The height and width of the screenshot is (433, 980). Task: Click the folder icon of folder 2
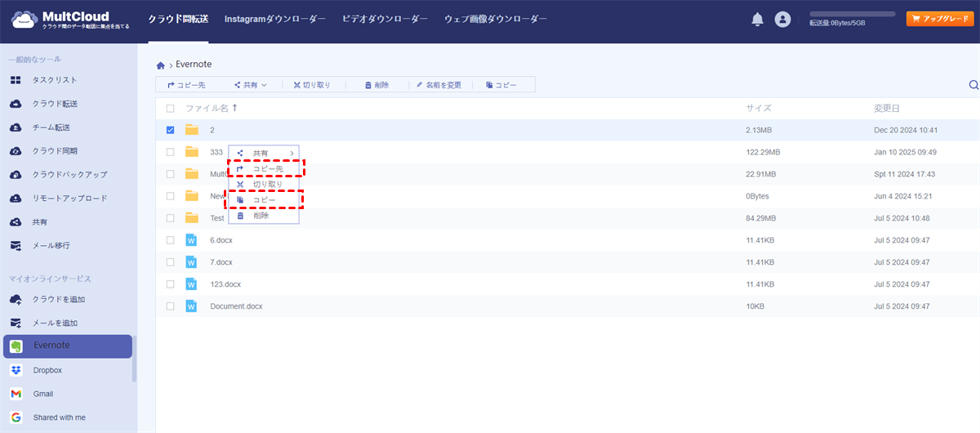coord(192,130)
